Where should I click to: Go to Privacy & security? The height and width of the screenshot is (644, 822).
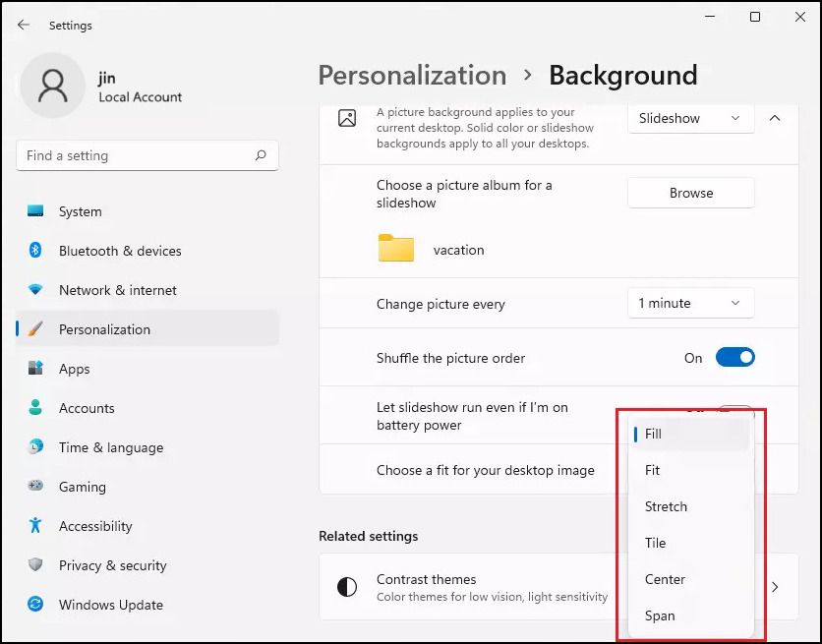[113, 565]
